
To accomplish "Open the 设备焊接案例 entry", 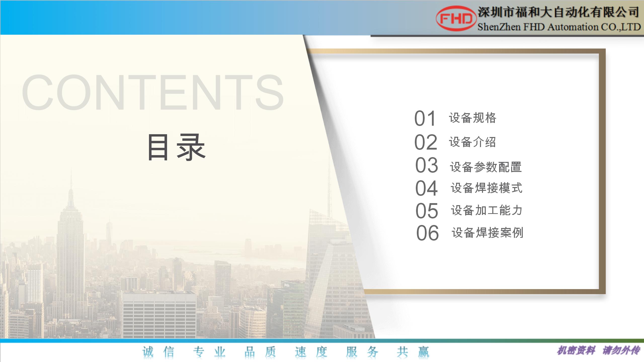I will tap(488, 233).
